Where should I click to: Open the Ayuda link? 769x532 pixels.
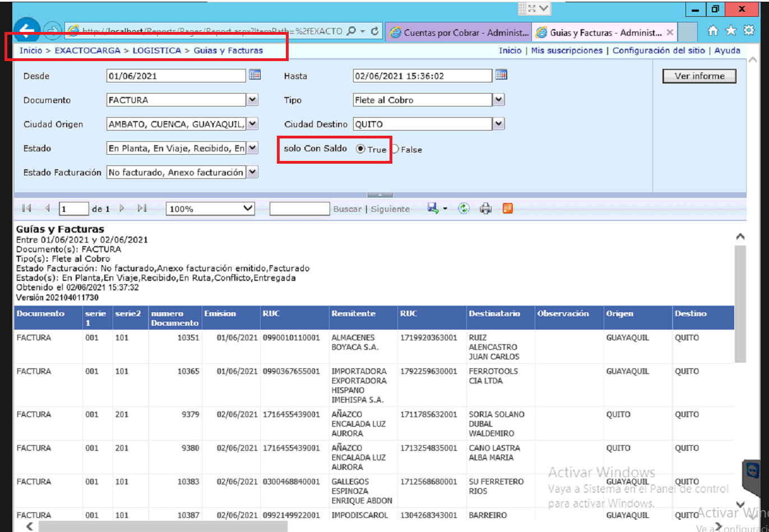tap(727, 50)
